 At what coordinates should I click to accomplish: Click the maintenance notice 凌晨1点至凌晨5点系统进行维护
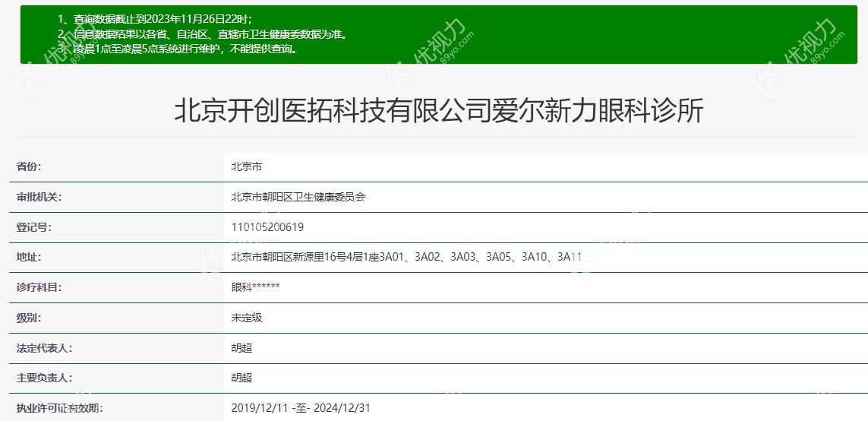tap(178, 48)
